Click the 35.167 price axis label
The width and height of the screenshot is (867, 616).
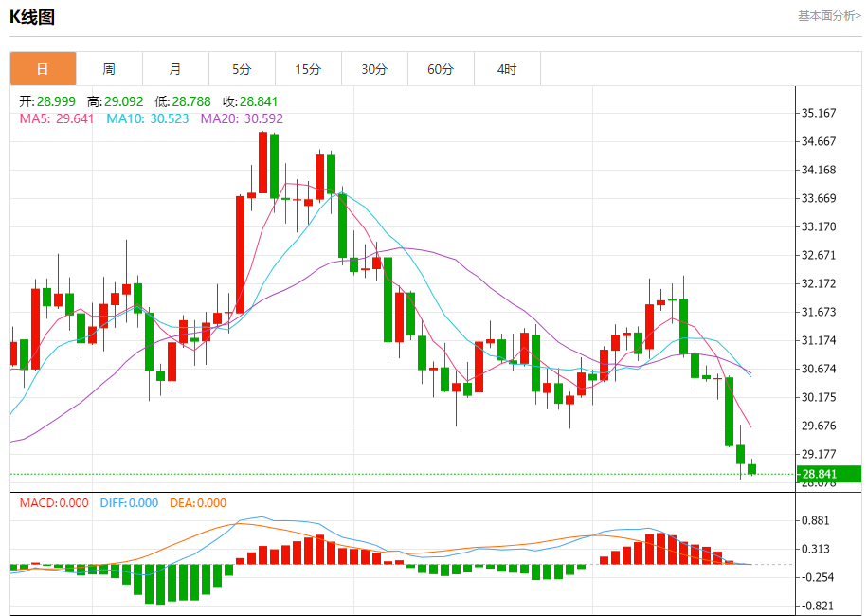(x=819, y=114)
